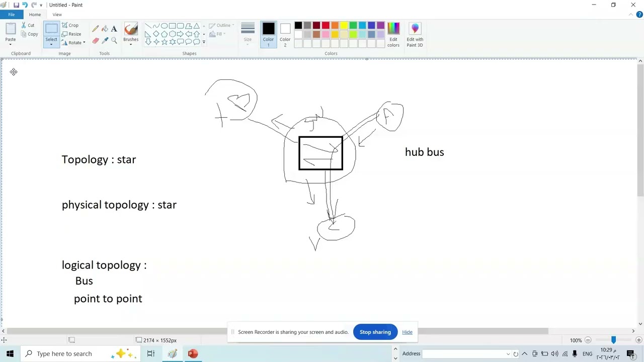This screenshot has width=644, height=362.
Task: Switch to PowerPoint in the taskbar
Action: (193, 353)
